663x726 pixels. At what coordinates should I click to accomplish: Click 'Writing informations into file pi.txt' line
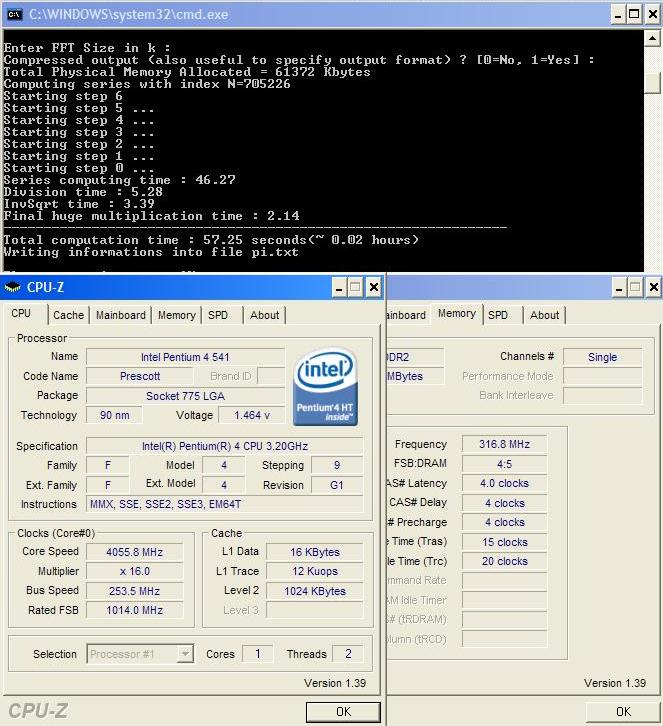coord(151,252)
